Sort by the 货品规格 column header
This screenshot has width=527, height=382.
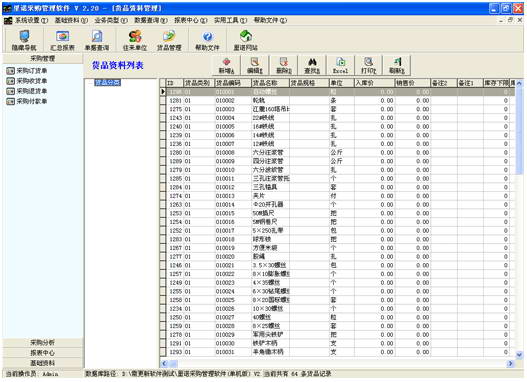[309, 83]
